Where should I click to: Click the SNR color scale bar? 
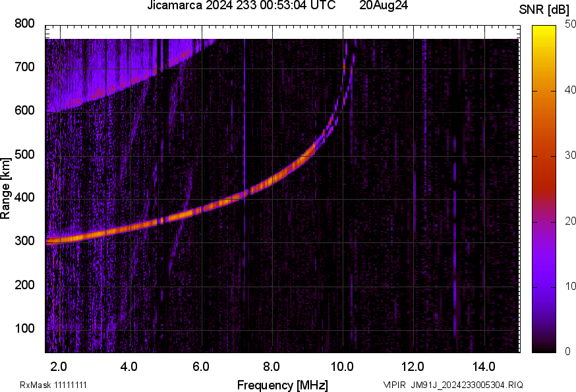pyautogui.click(x=544, y=189)
